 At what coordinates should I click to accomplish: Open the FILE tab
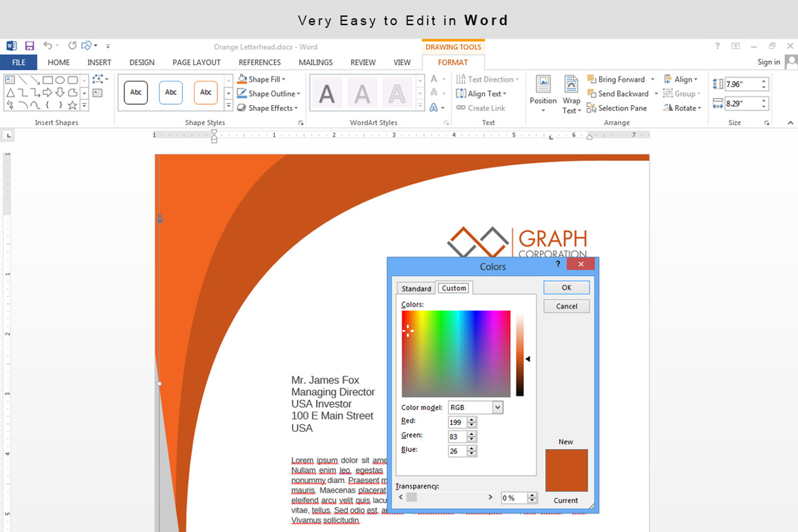click(x=19, y=63)
